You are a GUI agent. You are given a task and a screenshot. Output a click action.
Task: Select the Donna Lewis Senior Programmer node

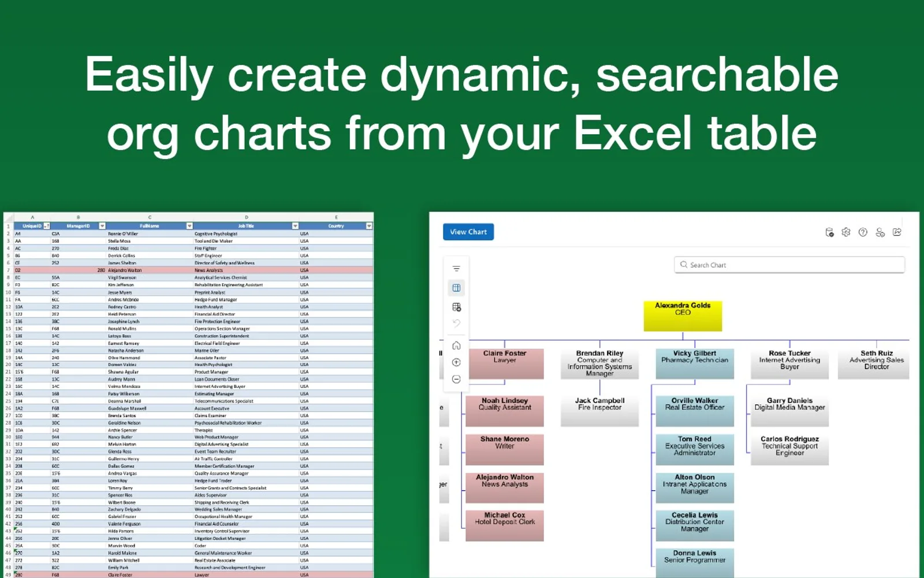695,563
